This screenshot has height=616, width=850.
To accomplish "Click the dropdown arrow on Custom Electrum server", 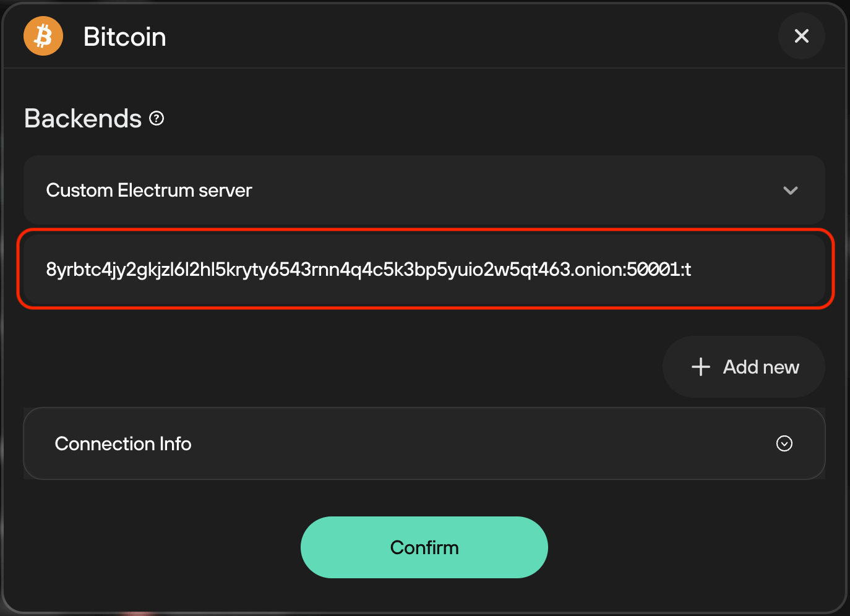I will tap(791, 190).
